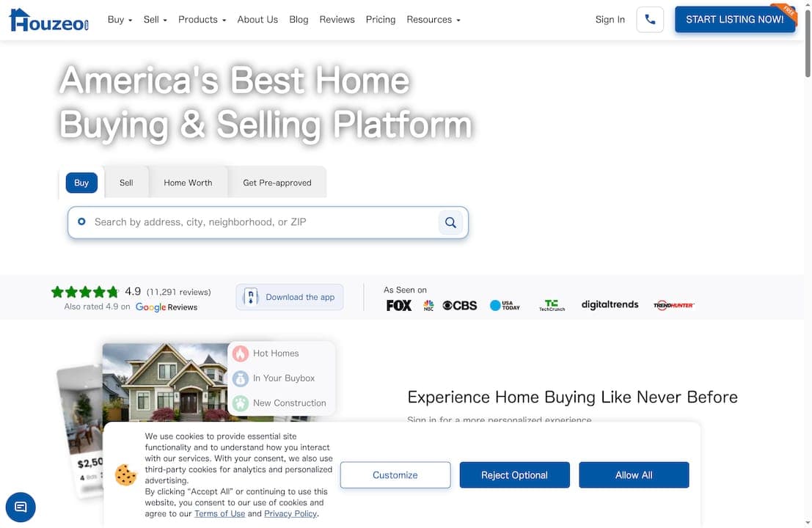
Task: Click the green star rating
Action: click(85, 292)
